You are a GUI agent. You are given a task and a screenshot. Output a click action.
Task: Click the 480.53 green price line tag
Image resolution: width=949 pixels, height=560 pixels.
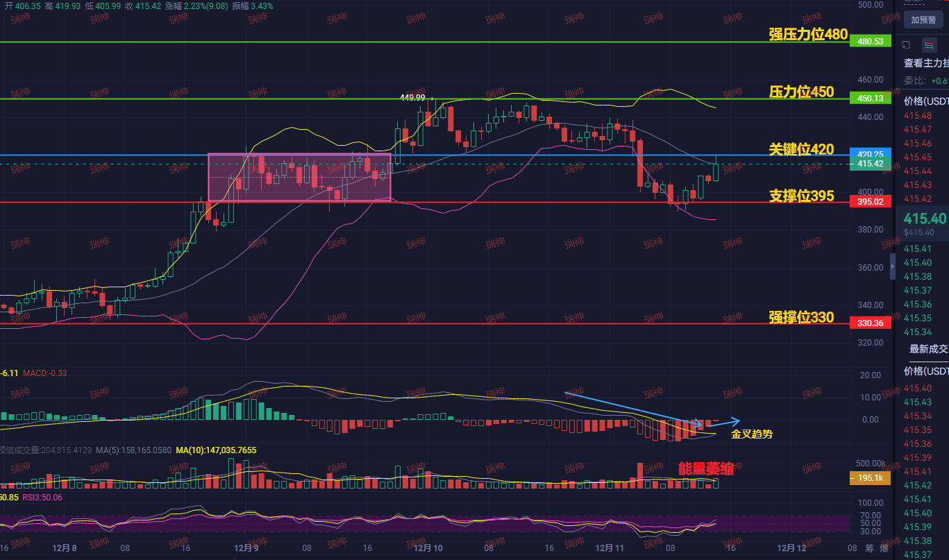[870, 42]
